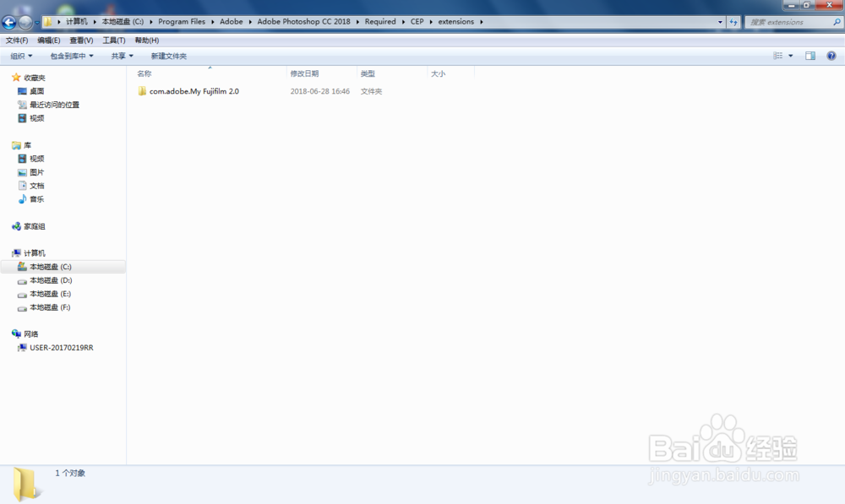The width and height of the screenshot is (845, 504).
Task: Click the folder icon in address bar
Action: (47, 22)
